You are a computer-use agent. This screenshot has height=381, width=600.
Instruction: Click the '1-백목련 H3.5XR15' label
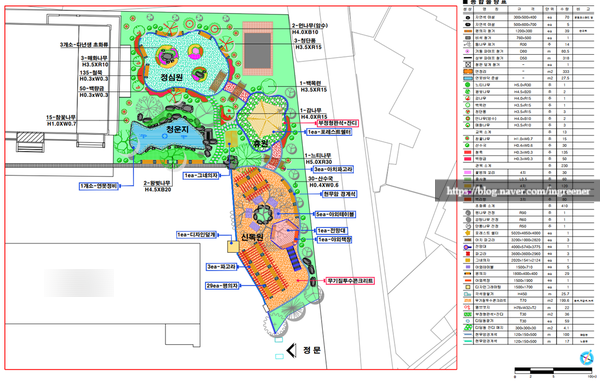313,86
